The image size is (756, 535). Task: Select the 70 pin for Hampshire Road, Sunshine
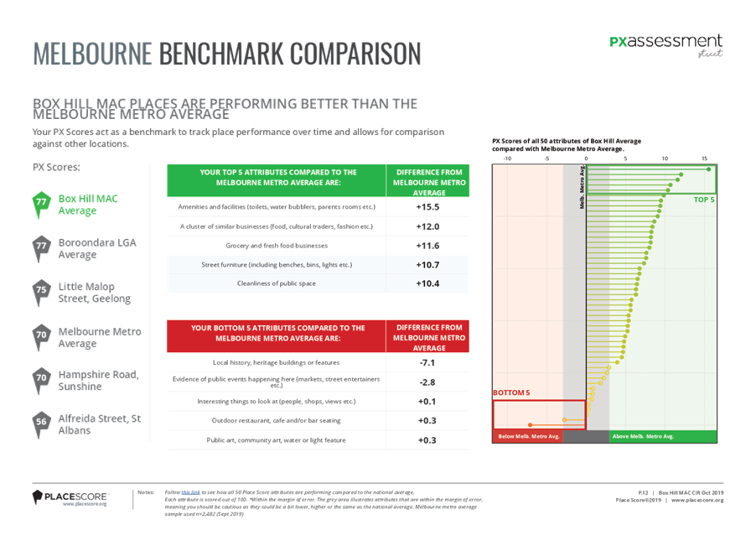click(x=41, y=381)
